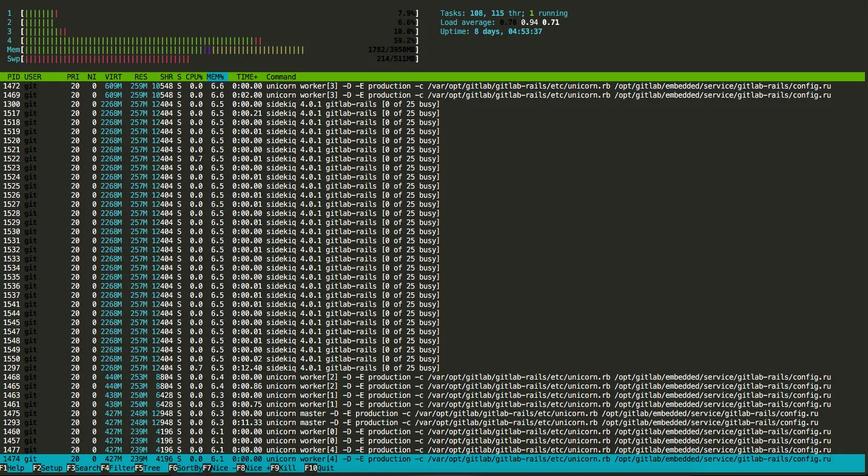Screen dimensions: 868x476
Task: Click the highlighted MEM% column header
Action: pyautogui.click(x=215, y=77)
